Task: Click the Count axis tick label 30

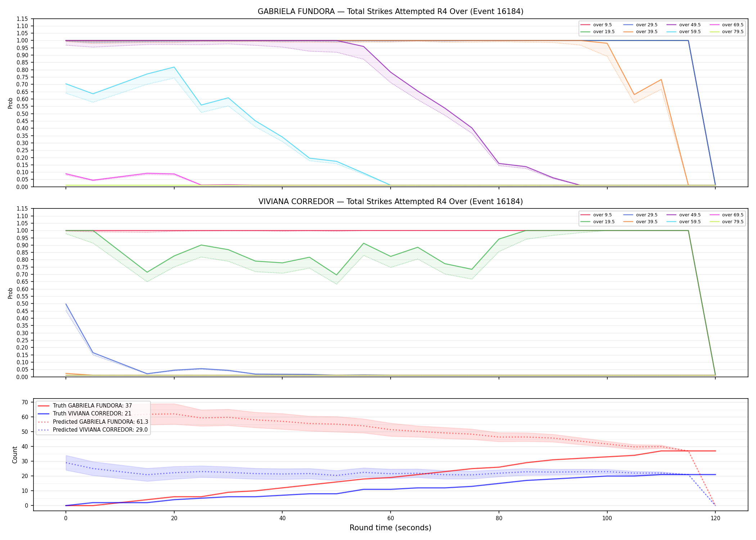Action: tap(25, 462)
